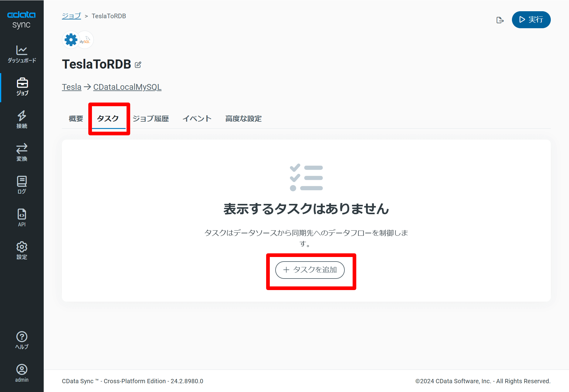Open the admin user menu
The image size is (569, 392).
[x=22, y=373]
